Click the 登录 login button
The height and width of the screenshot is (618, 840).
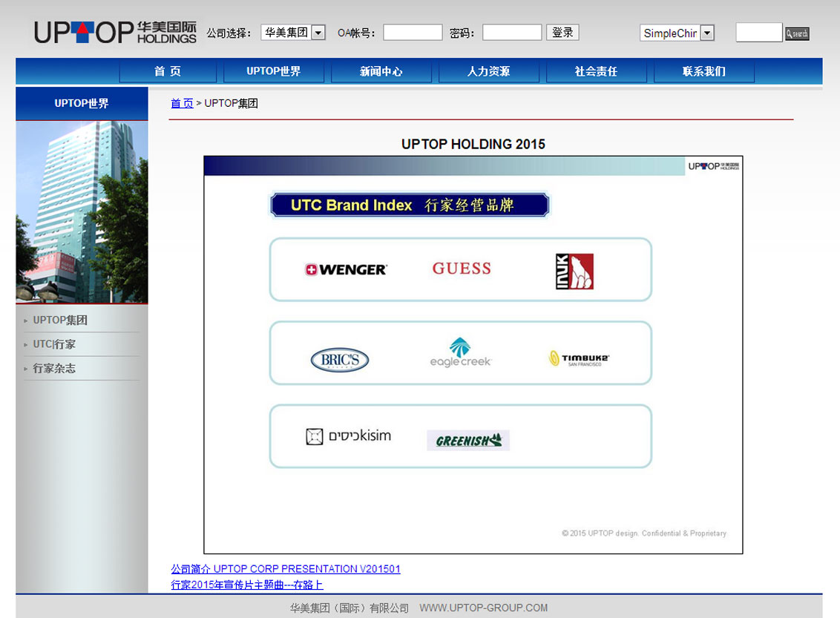562,33
